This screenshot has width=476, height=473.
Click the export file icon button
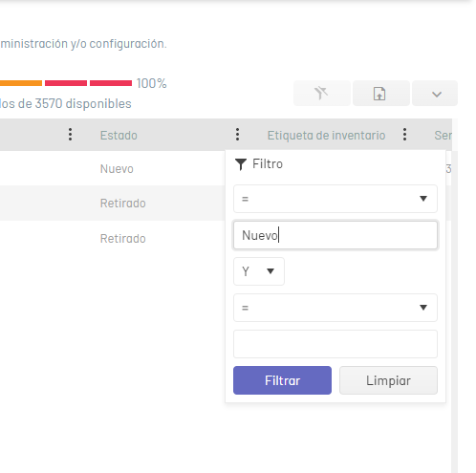(x=381, y=94)
